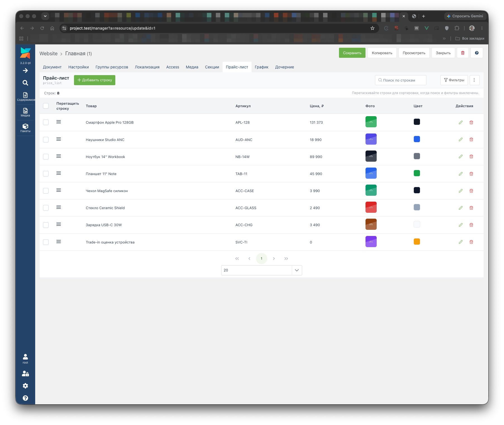Open the Media section in sidebar
Image resolution: width=504 pixels, height=425 pixels.
click(25, 112)
